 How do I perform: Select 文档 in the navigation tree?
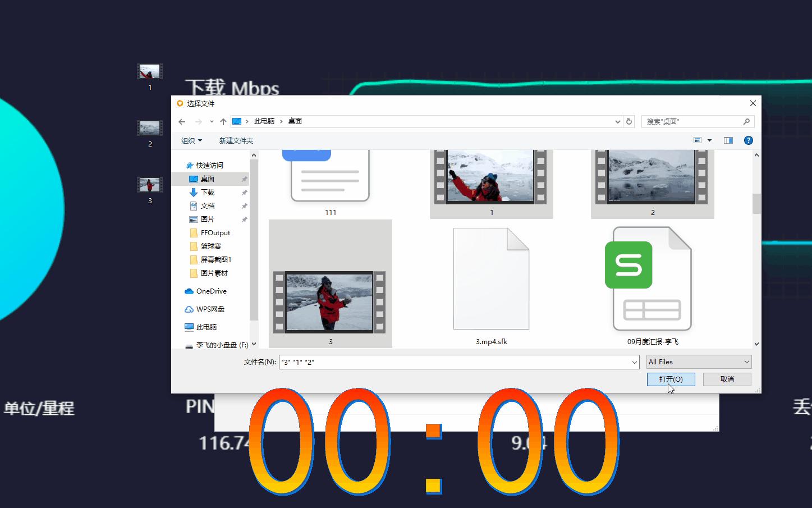(208, 206)
